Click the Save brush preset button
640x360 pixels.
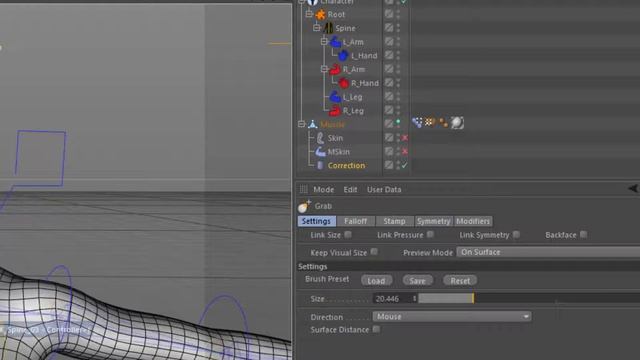coord(417,280)
